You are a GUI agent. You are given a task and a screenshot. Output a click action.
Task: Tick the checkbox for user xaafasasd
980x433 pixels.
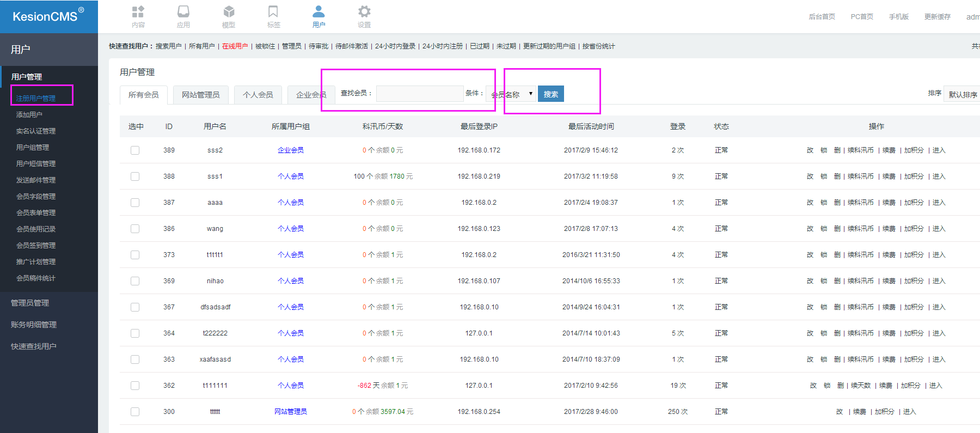pyautogui.click(x=135, y=359)
